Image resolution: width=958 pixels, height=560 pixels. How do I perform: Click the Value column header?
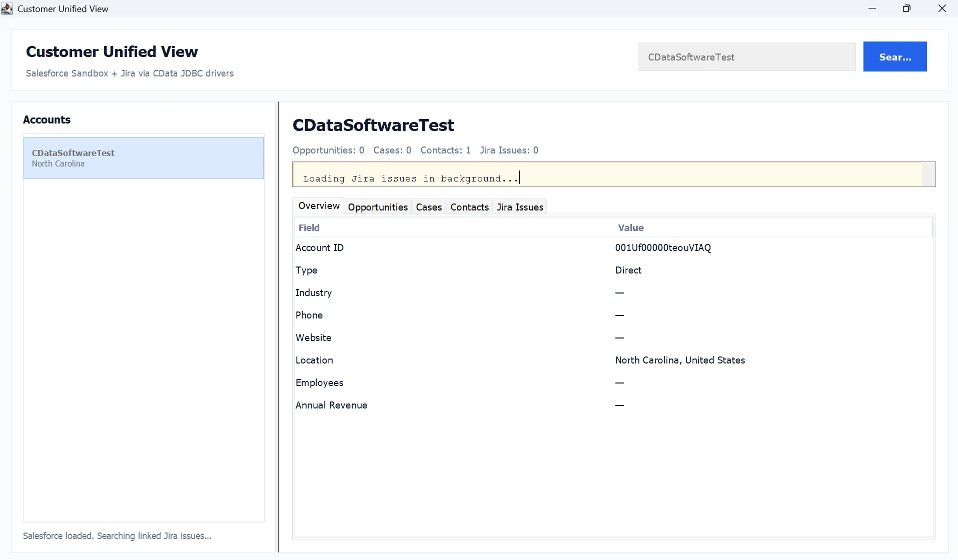[x=773, y=227]
